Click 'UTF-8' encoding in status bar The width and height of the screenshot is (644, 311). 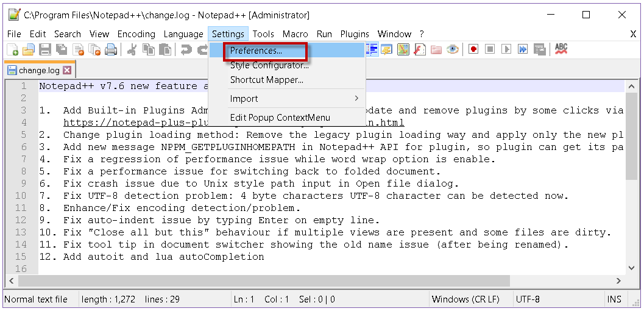pyautogui.click(x=528, y=299)
